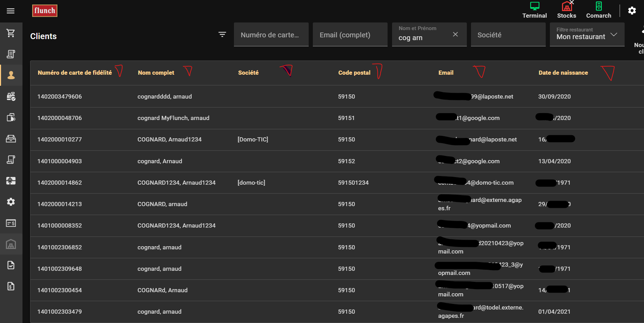The width and height of the screenshot is (644, 323).
Task: Select card number 1401002300454
Action: [60, 290]
